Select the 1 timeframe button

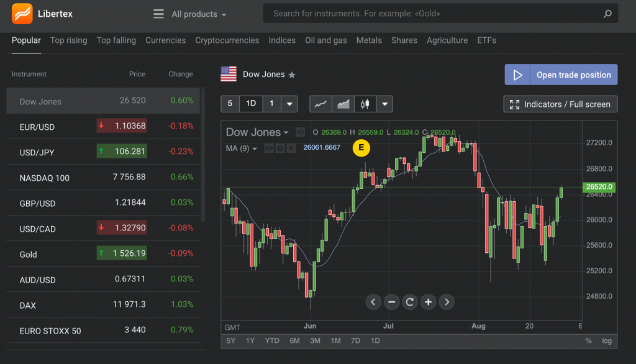pyautogui.click(x=272, y=104)
